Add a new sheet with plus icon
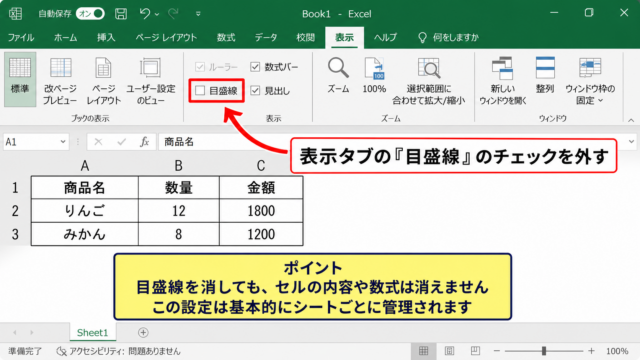 [x=143, y=332]
